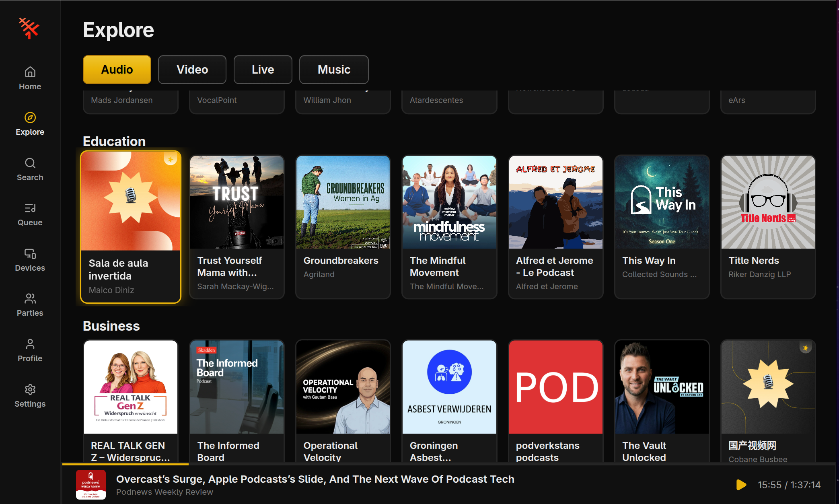The height and width of the screenshot is (504, 839).
Task: Click the Business section heading
Action: coord(111,326)
